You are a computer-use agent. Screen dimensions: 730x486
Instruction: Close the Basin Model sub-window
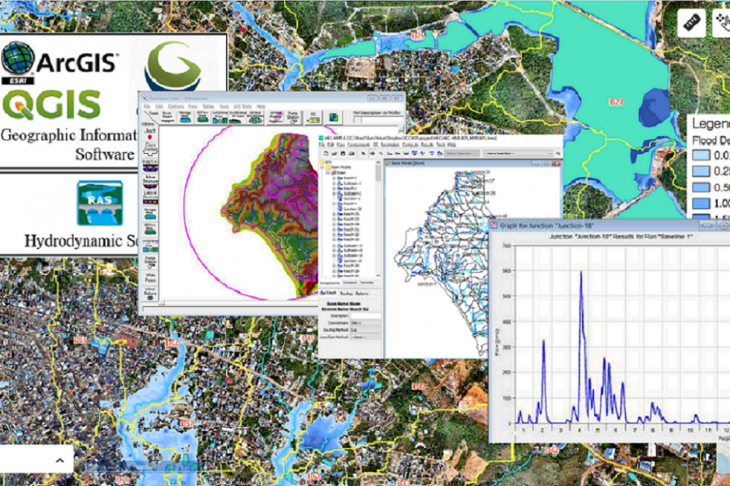click(556, 163)
